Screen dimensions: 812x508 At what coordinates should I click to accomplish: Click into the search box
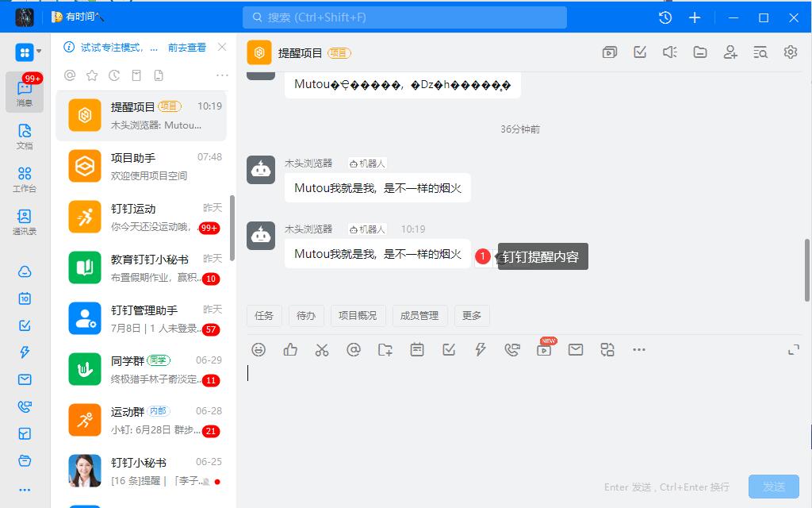coord(404,17)
